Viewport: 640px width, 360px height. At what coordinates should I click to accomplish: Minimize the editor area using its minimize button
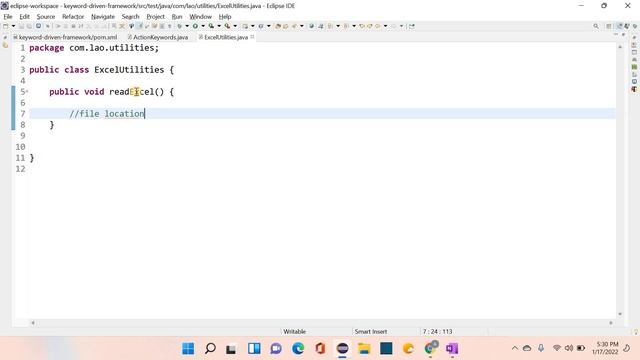(x=616, y=35)
